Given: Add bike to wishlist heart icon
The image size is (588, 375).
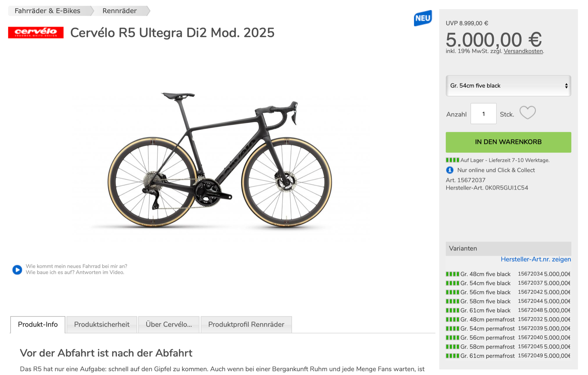Looking at the screenshot, I should (x=527, y=113).
